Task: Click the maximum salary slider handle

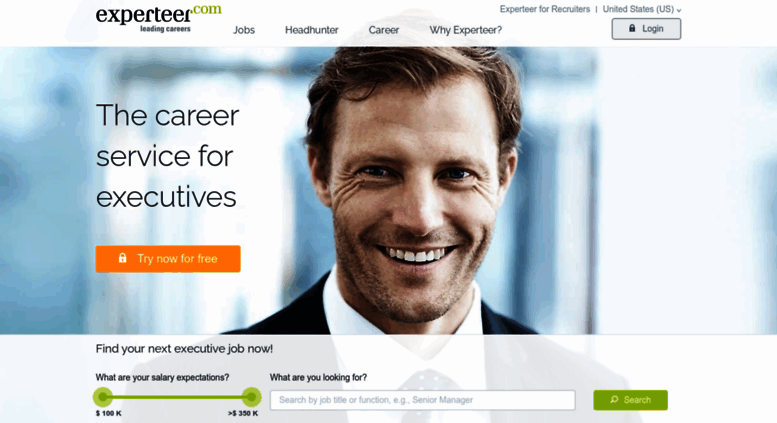Action: pyautogui.click(x=251, y=397)
